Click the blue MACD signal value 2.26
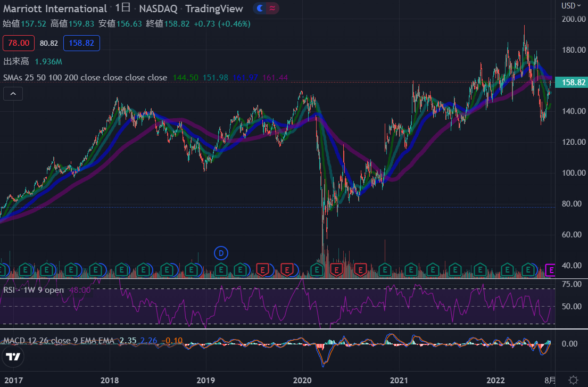588x387 pixels. (x=148, y=341)
